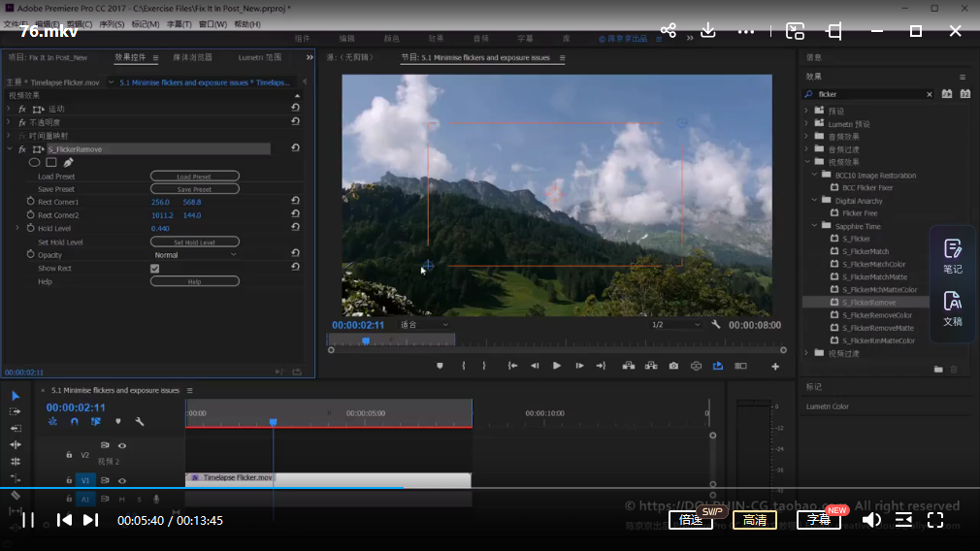Image resolution: width=980 pixels, height=551 pixels.
Task: Play the sequence in Program monitor
Action: pos(557,366)
